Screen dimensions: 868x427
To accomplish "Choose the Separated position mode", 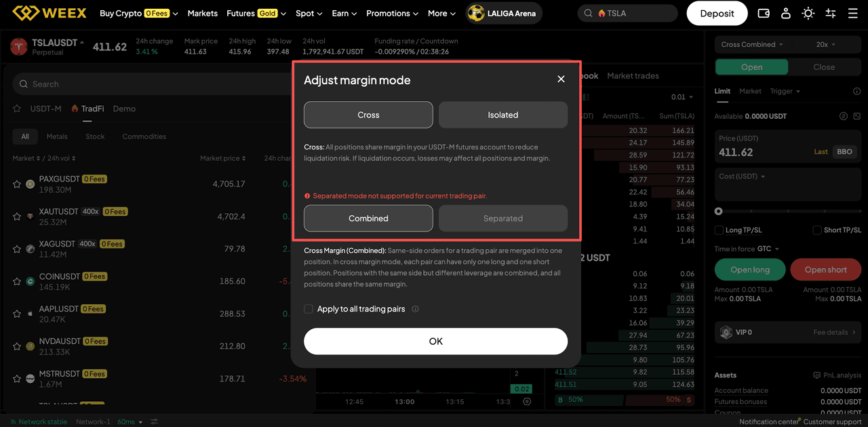I will pos(503,219).
